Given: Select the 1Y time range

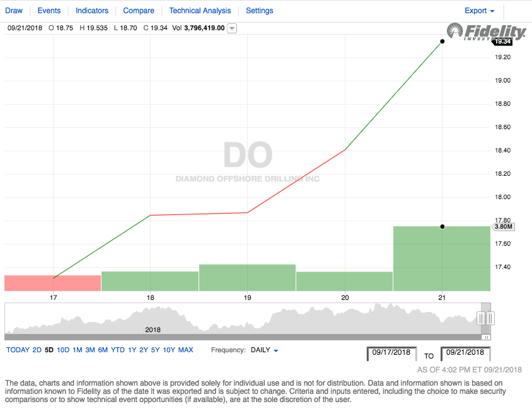Looking at the screenshot, I should click(x=132, y=350).
